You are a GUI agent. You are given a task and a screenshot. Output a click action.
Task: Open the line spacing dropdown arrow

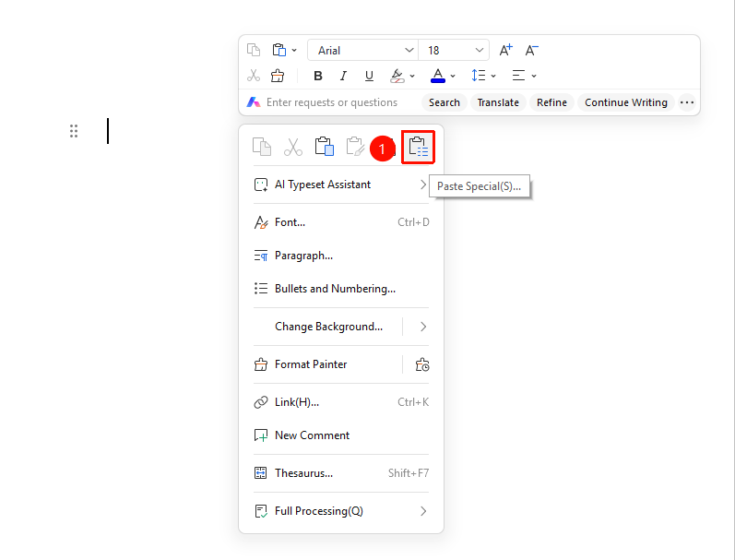pos(493,76)
